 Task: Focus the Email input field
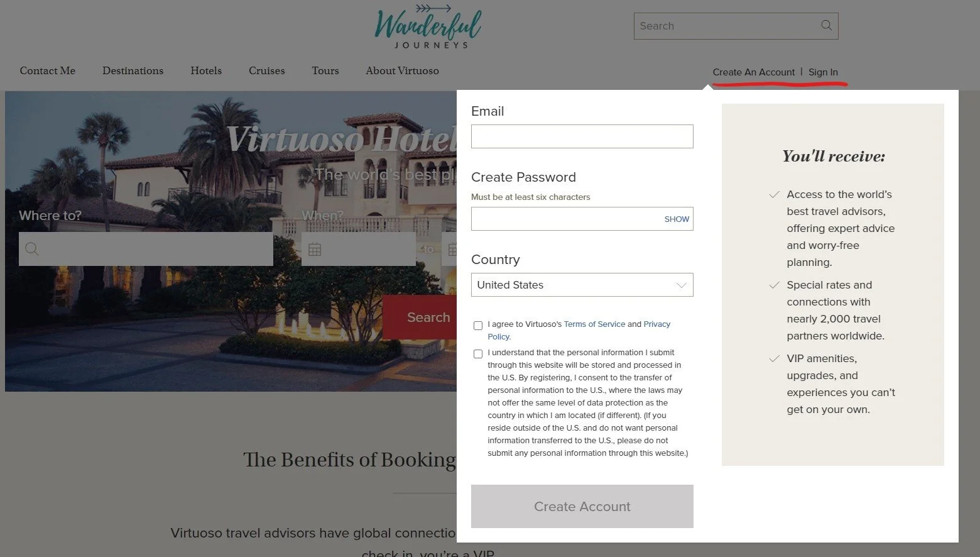582,136
